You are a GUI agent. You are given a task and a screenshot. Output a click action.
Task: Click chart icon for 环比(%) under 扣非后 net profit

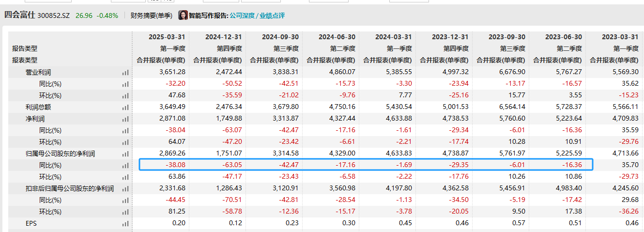coord(125,212)
